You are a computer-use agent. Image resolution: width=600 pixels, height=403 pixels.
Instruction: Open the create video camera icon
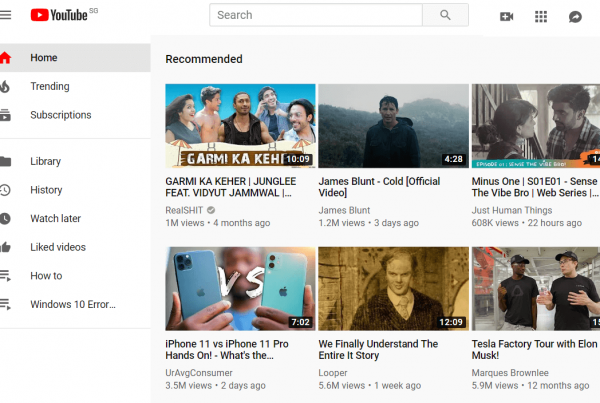(x=506, y=16)
